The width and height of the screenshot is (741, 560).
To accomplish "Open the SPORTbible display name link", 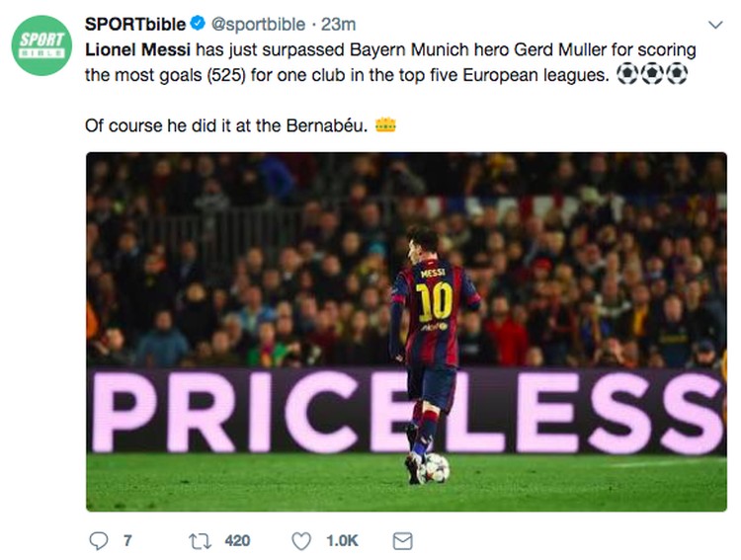I will tap(135, 24).
